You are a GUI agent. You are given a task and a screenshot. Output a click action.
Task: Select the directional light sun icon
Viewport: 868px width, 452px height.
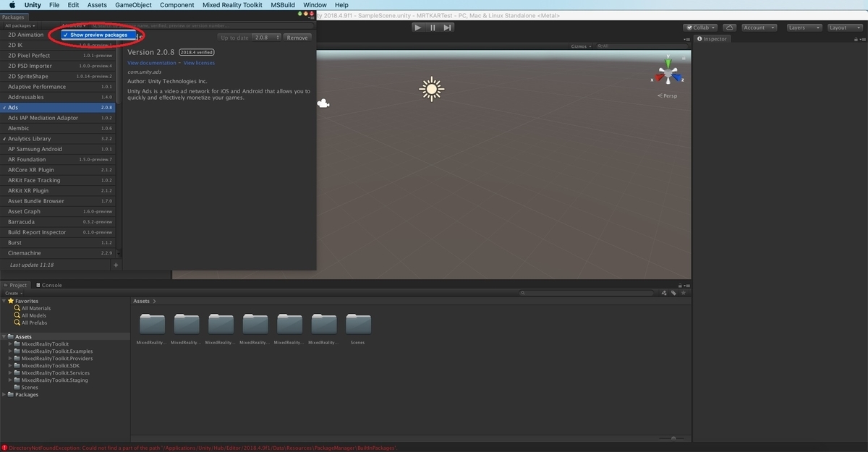tap(432, 89)
